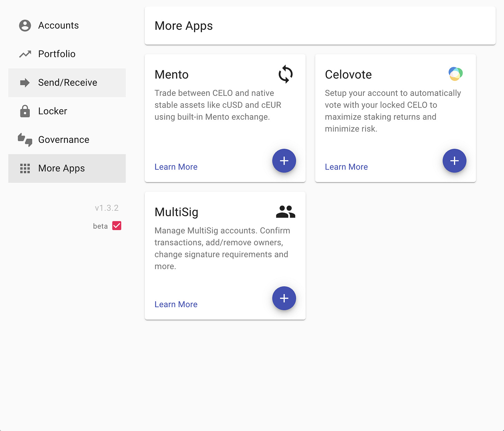
Task: Click the beta label text
Action: 100,226
